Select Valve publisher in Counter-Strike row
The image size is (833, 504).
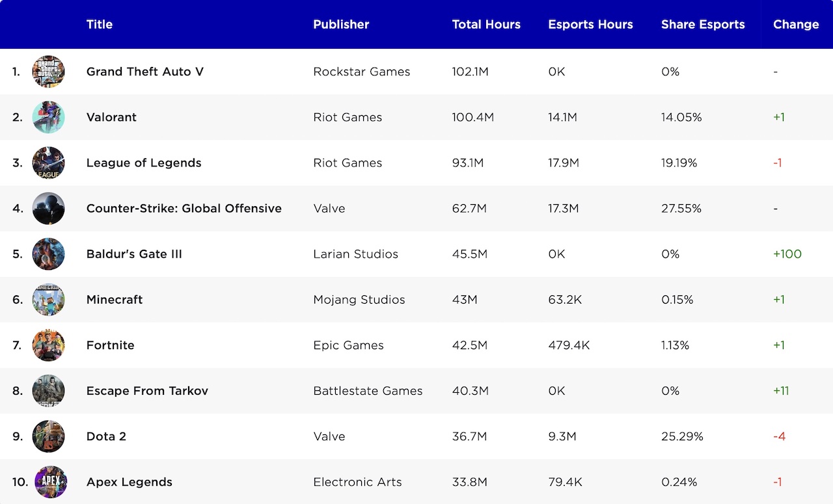tap(329, 208)
